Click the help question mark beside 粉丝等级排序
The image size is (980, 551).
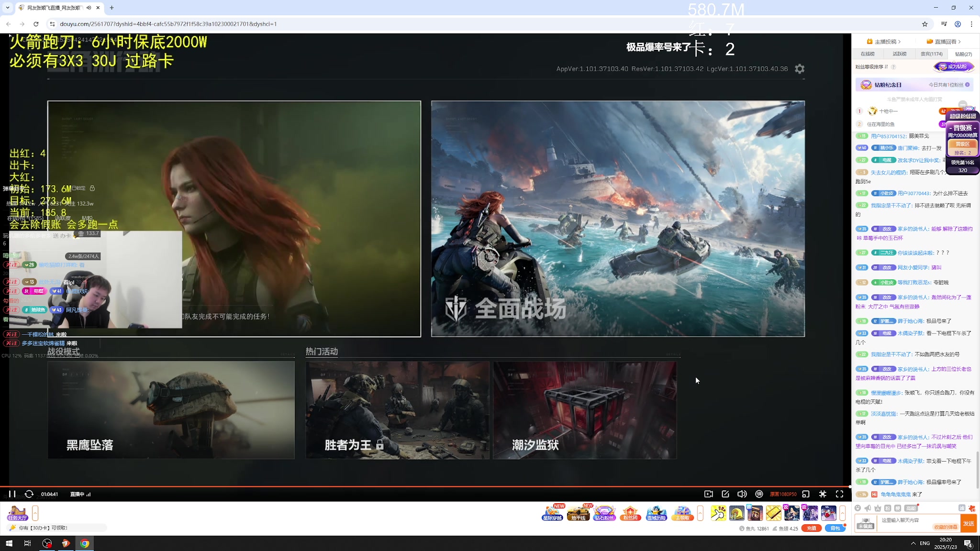tap(893, 67)
